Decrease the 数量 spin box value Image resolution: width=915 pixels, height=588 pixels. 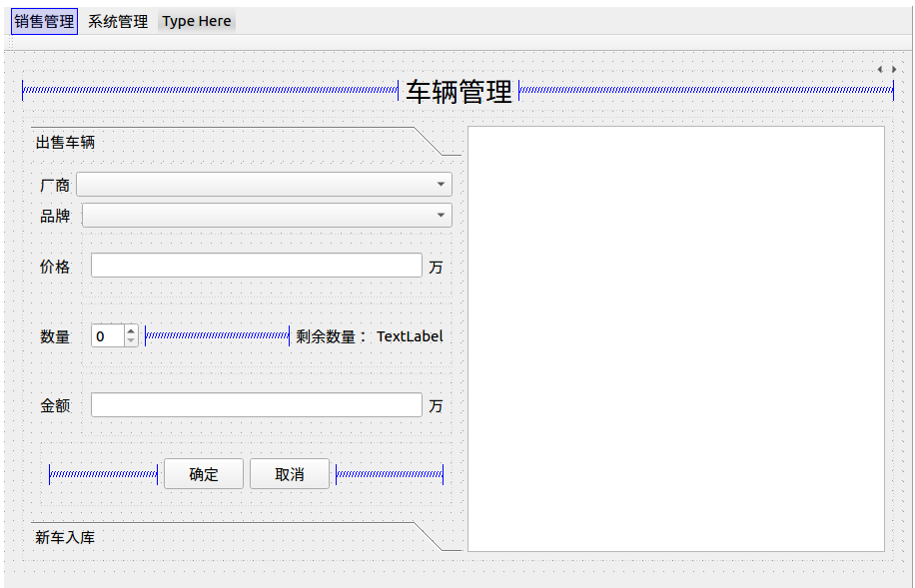tap(131, 340)
